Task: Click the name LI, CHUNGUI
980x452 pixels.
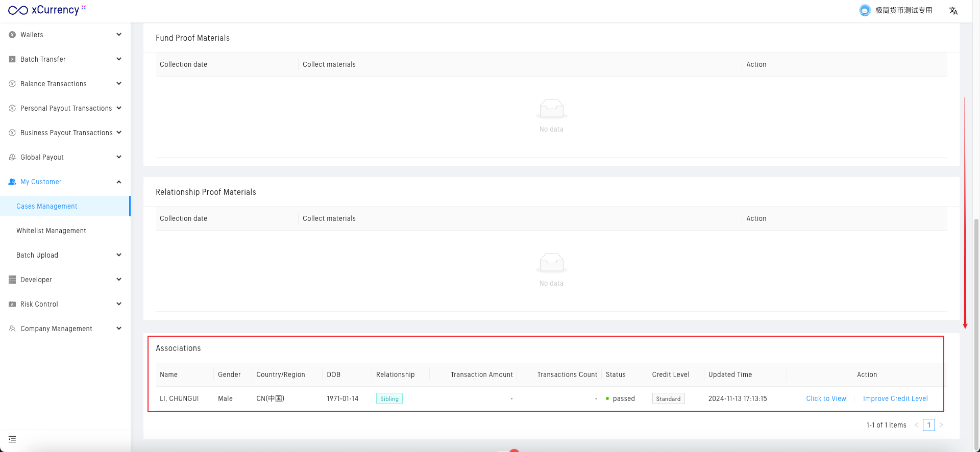Action: [x=179, y=399]
